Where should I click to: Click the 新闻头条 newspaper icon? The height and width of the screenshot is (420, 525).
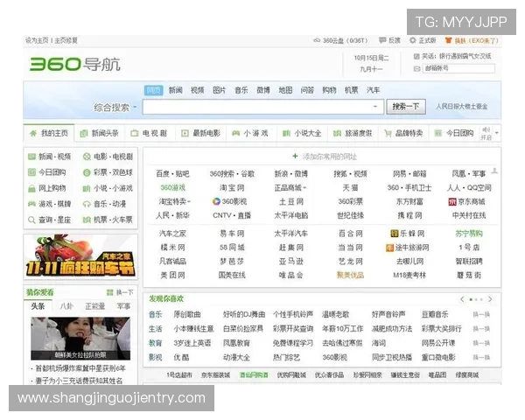pos(84,134)
